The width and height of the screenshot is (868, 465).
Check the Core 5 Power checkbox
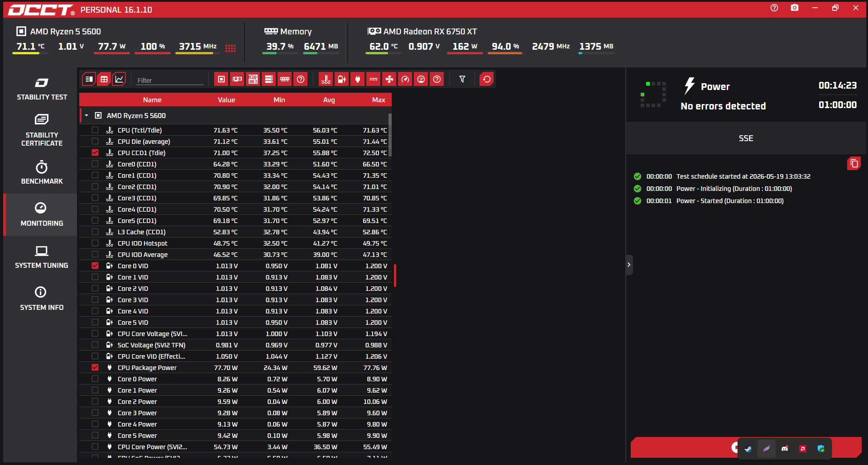click(95, 435)
